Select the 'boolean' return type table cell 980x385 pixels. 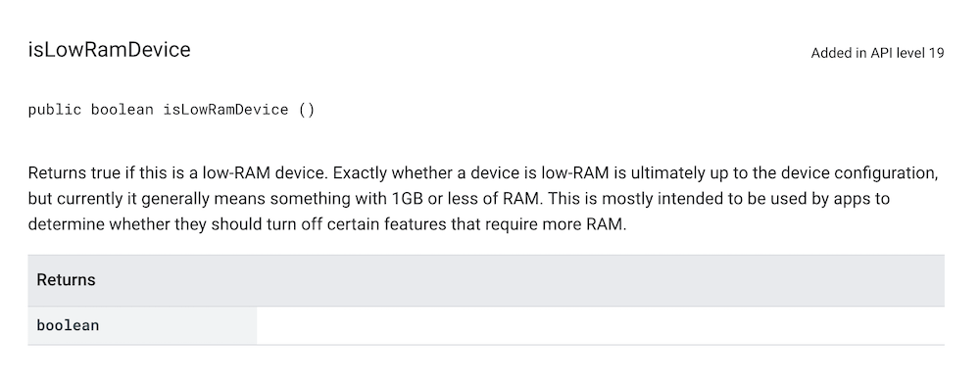coord(142,325)
